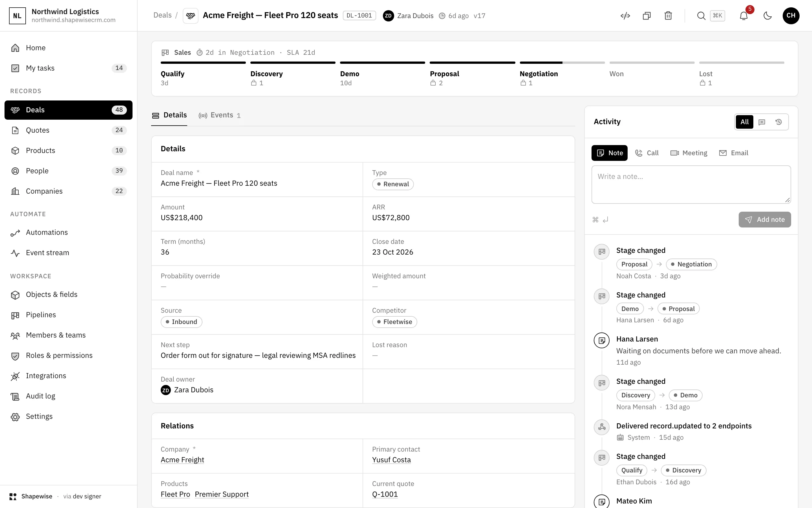This screenshot has height=508, width=812.
Task: Switch to the Events tab
Action: (x=219, y=115)
